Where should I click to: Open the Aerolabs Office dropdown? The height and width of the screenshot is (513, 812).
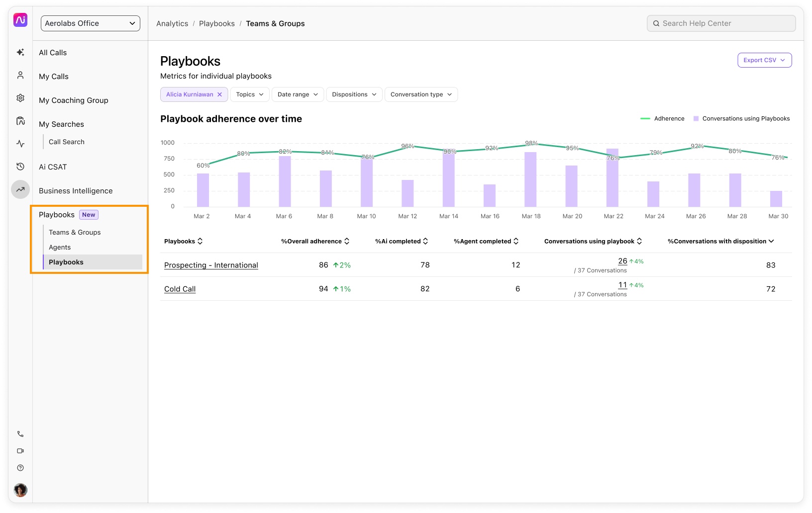click(x=91, y=23)
